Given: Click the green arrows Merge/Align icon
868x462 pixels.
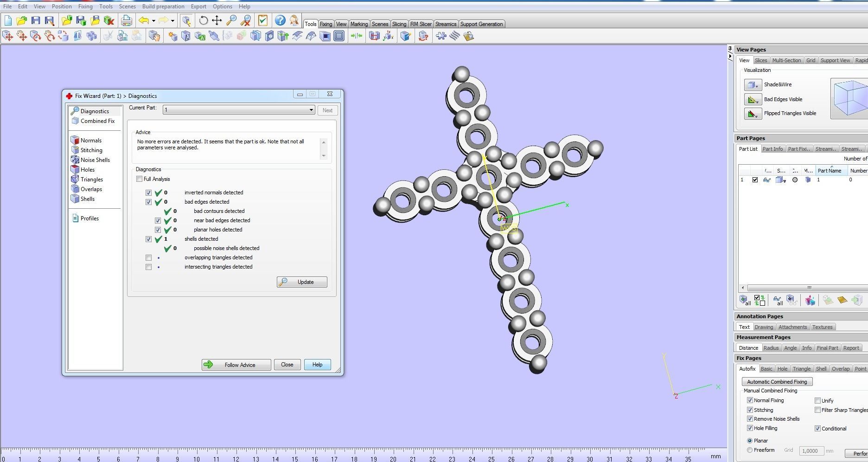Looking at the screenshot, I should click(x=356, y=36).
